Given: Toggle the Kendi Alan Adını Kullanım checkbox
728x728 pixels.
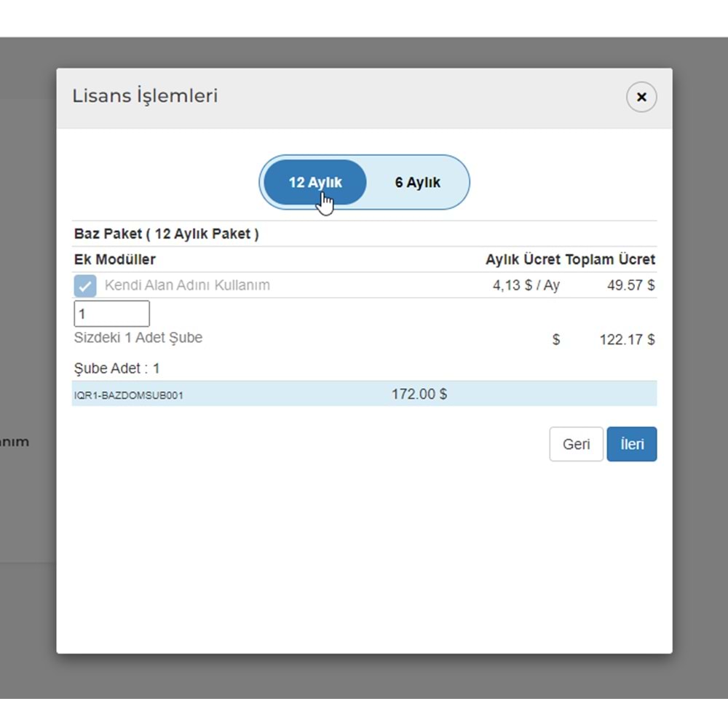Looking at the screenshot, I should point(85,285).
